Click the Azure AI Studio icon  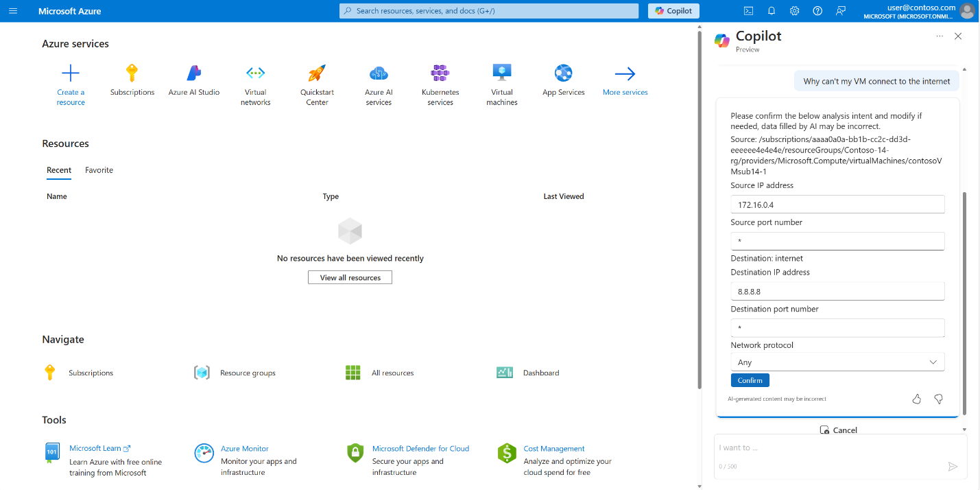tap(194, 73)
